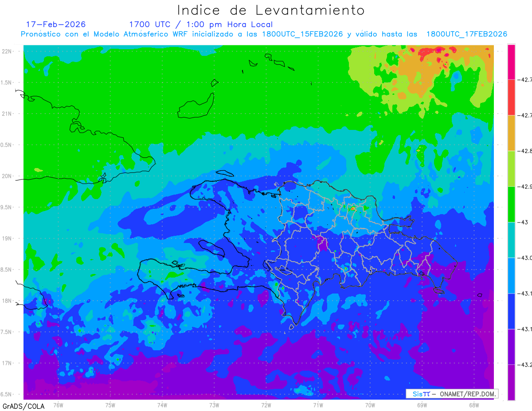Click the colorbar swatch just below '-43.2'
The width and height of the screenshot is (532, 411).
[511, 382]
